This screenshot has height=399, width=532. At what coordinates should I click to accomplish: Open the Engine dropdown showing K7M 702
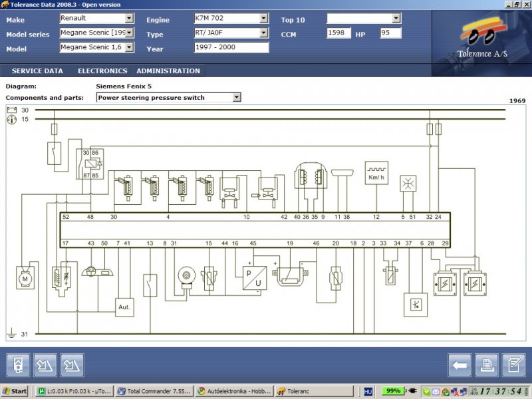pos(263,18)
